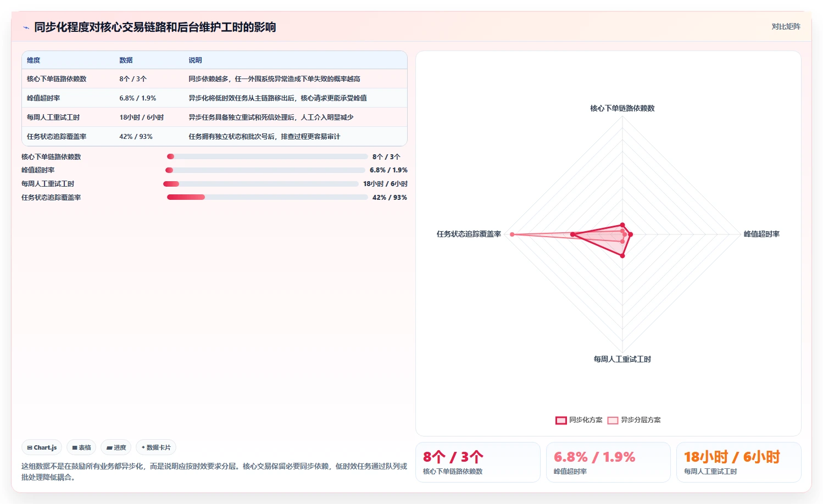The image size is (823, 504).
Task: Click radar axis label 每周人工重试工时
Action: pos(622,359)
